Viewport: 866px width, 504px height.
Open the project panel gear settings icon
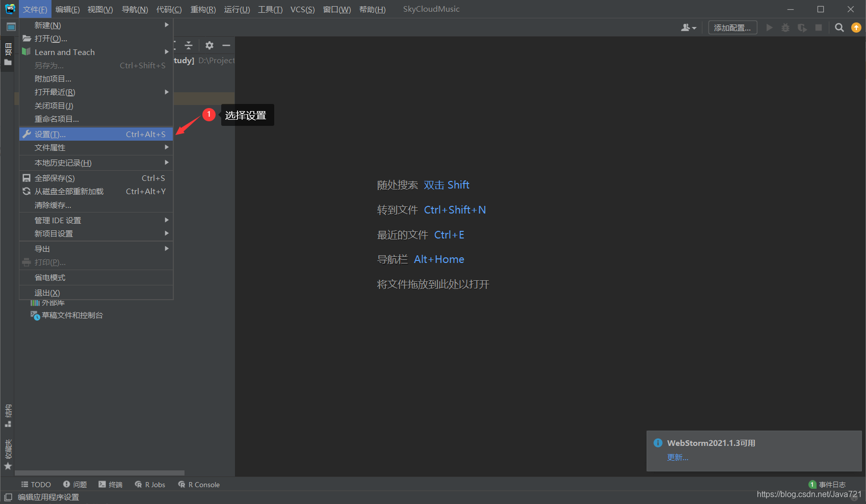(209, 45)
